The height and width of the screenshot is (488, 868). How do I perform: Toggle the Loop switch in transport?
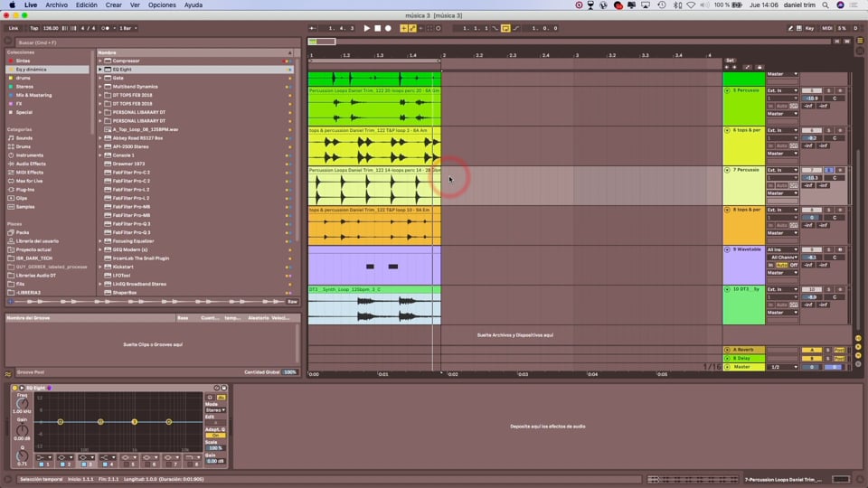tap(505, 28)
